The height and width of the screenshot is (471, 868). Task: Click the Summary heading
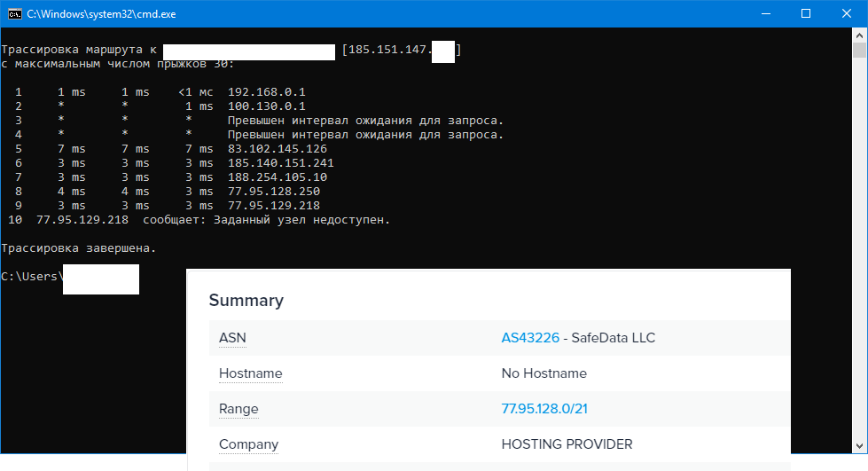click(246, 301)
